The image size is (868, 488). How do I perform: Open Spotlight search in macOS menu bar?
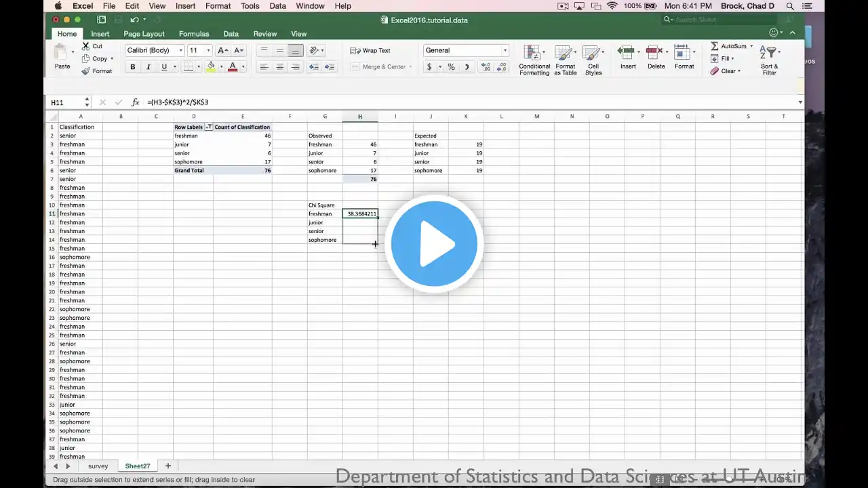[790, 6]
